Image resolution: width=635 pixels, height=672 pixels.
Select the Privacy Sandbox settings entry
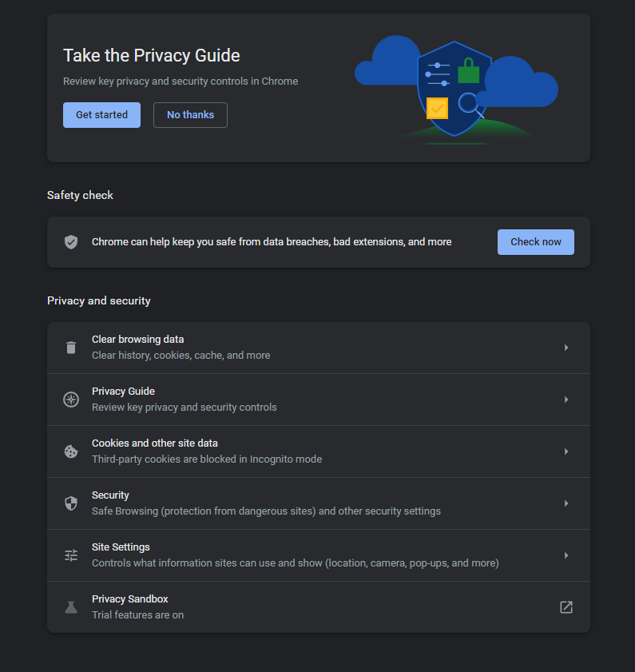pos(319,606)
